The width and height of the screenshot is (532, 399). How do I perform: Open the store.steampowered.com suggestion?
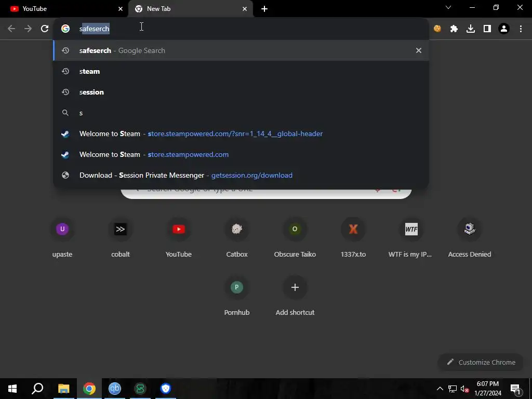[x=241, y=154]
